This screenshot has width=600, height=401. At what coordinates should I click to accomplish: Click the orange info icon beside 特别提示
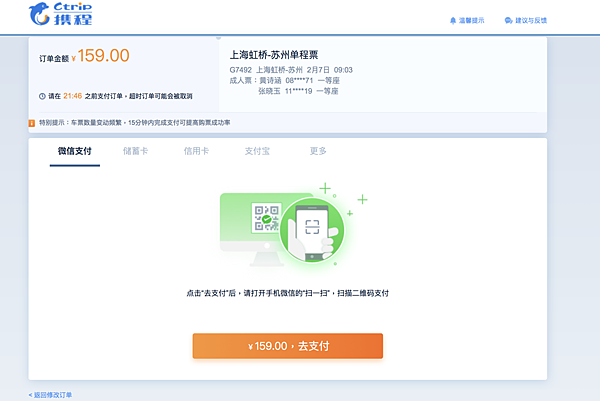(x=32, y=123)
